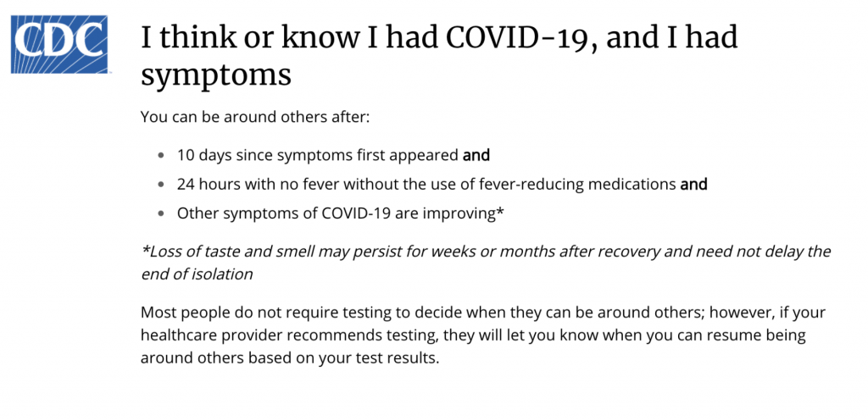Click the bold 'and' after 'first appeared'
Viewport: 868px width, 420px height.
(476, 156)
